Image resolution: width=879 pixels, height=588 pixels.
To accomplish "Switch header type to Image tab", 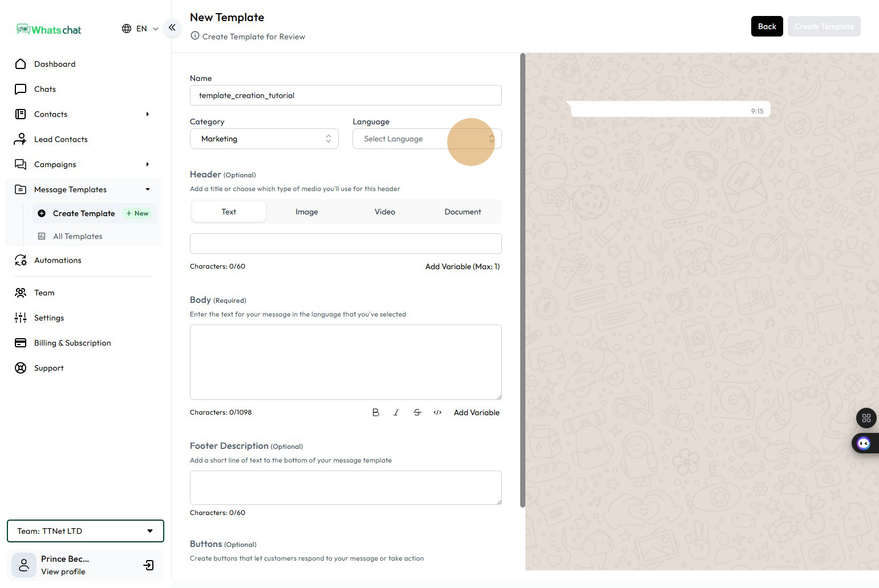I will tap(306, 212).
